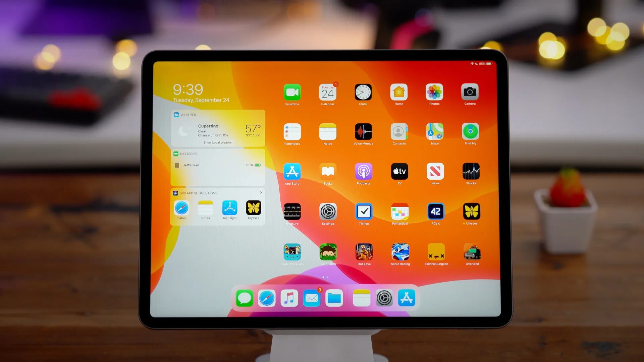Viewport: 644px width, 362px height.
Task: Open TestFlight app
Action: [229, 208]
